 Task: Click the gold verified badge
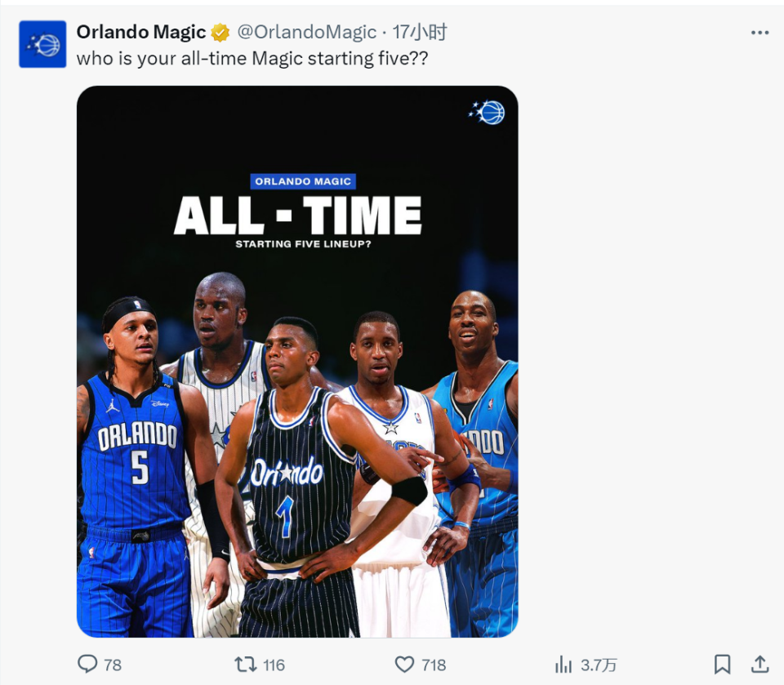[x=220, y=33]
